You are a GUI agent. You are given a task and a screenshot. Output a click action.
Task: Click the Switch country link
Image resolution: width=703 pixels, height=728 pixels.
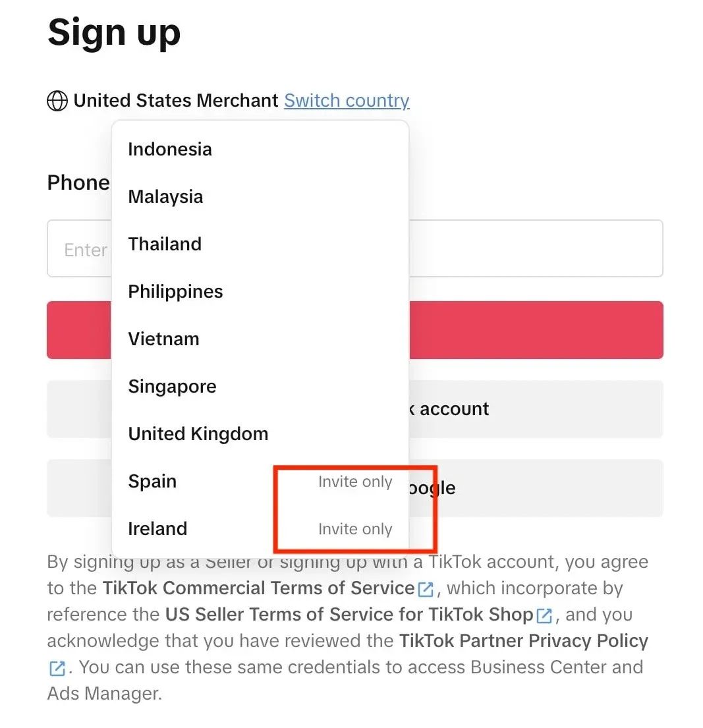click(x=347, y=101)
